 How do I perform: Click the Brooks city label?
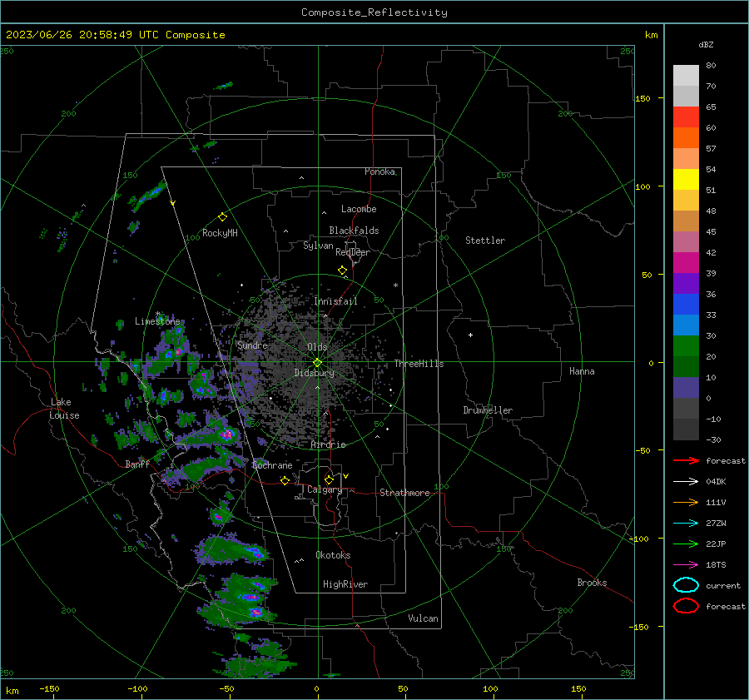[x=592, y=583]
